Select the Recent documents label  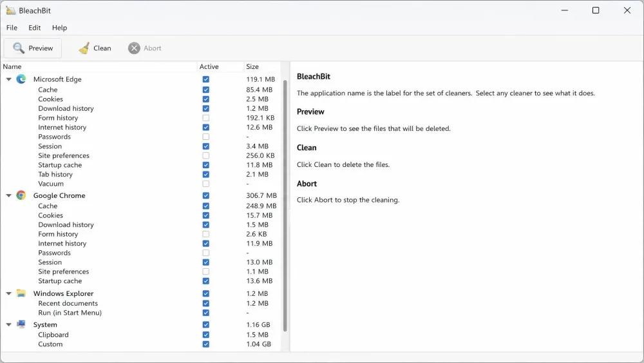click(x=68, y=304)
